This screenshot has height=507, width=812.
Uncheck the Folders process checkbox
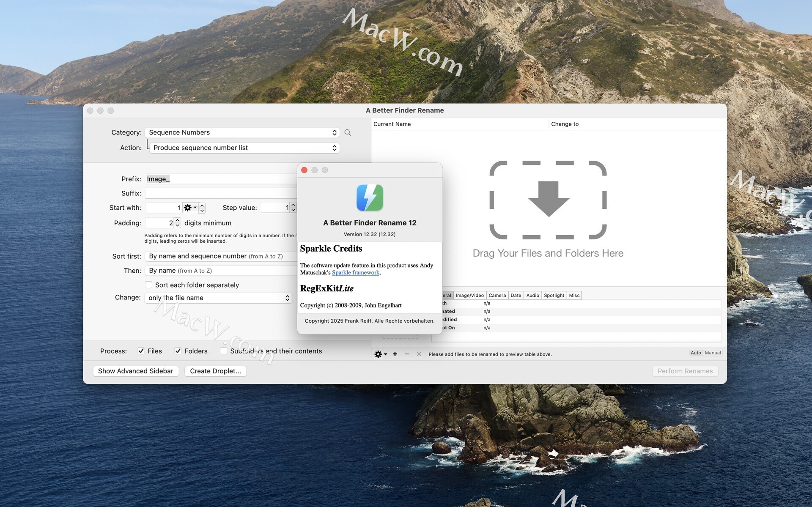click(x=178, y=351)
